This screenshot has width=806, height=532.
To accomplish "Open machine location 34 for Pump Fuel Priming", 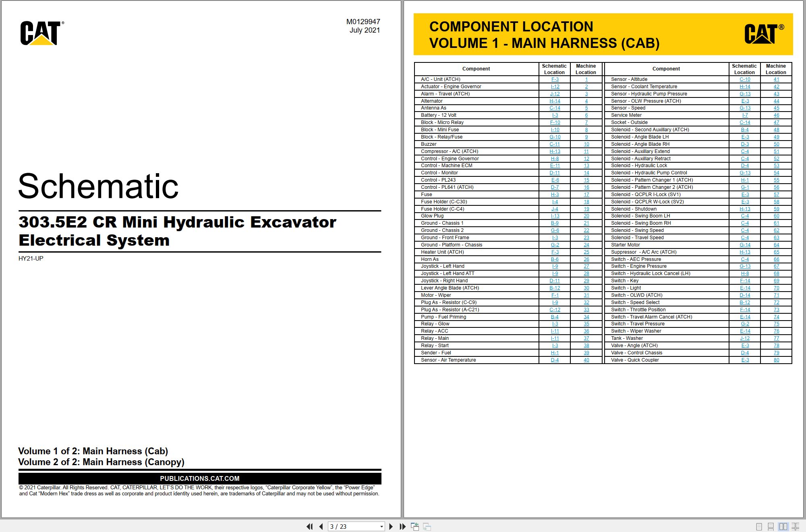I will (586, 317).
